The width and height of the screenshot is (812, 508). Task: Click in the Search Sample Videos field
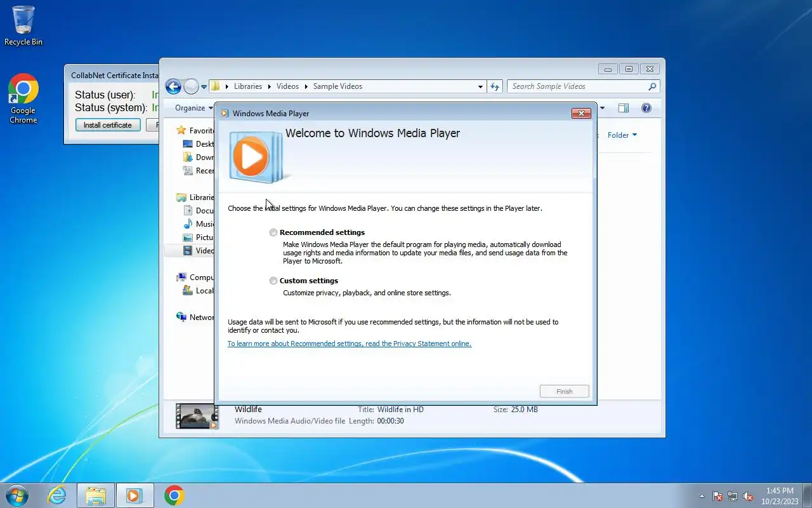pos(577,86)
